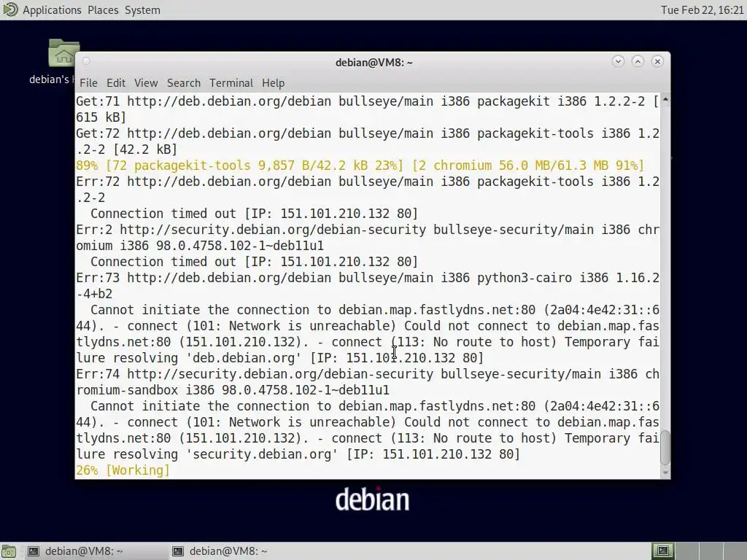747x560 pixels.
Task: Click the 'Get:71' packagekit download line
Action: tap(368, 101)
